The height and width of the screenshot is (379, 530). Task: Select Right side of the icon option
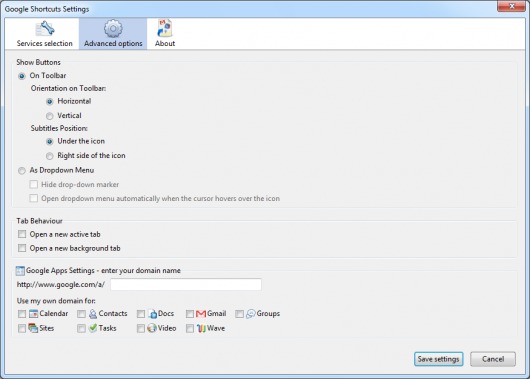tap(50, 156)
